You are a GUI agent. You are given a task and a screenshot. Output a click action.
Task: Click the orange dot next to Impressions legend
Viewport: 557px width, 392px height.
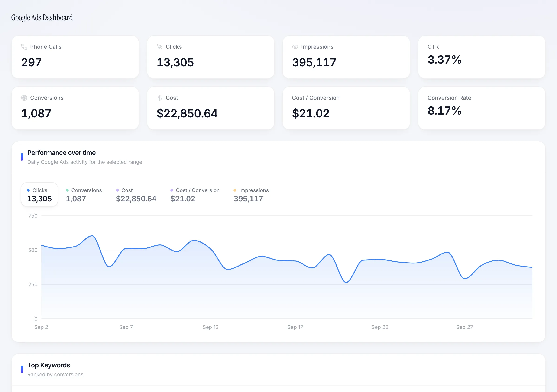pyautogui.click(x=235, y=190)
